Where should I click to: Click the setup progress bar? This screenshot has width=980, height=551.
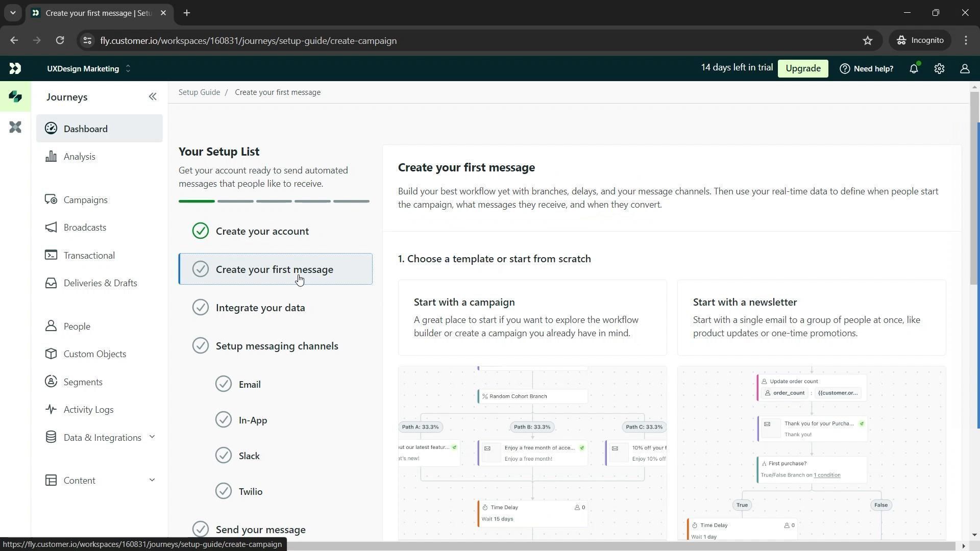pyautogui.click(x=274, y=202)
